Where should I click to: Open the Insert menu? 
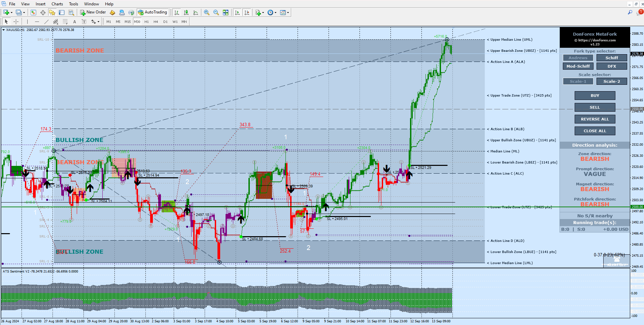[x=40, y=4]
